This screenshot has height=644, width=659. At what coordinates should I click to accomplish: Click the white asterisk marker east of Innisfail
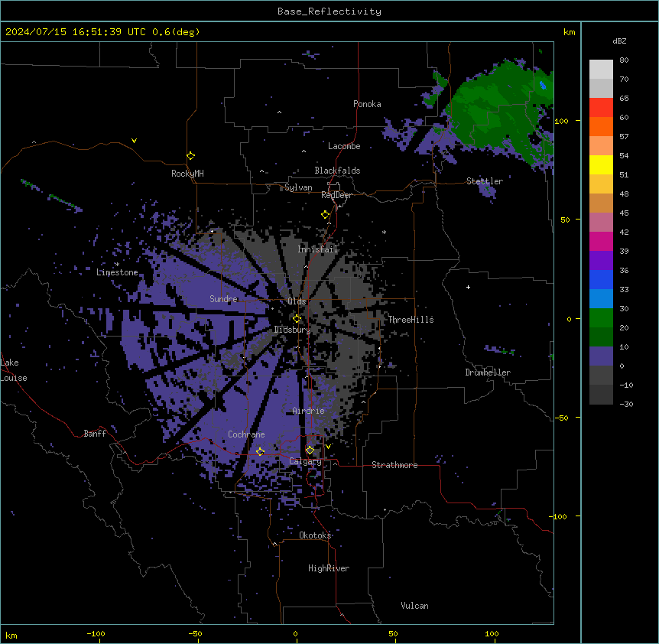[384, 232]
